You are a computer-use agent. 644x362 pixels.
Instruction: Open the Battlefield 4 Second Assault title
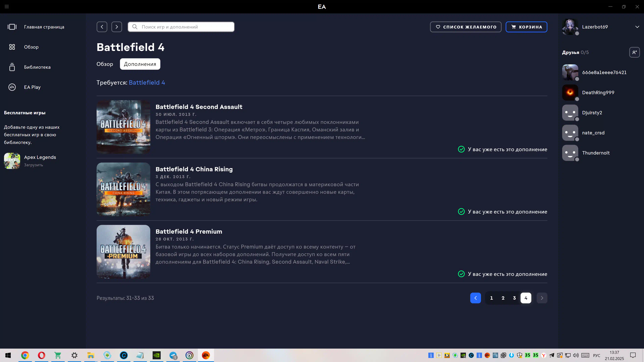(199, 107)
